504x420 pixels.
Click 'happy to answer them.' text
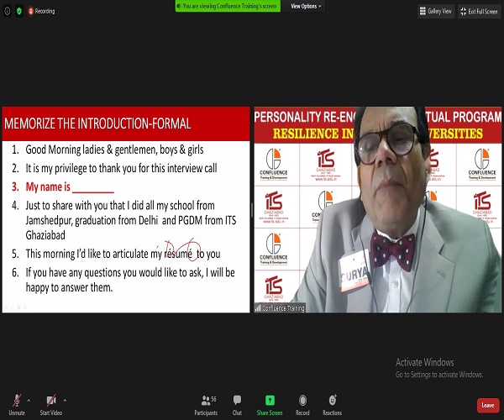[69, 287]
